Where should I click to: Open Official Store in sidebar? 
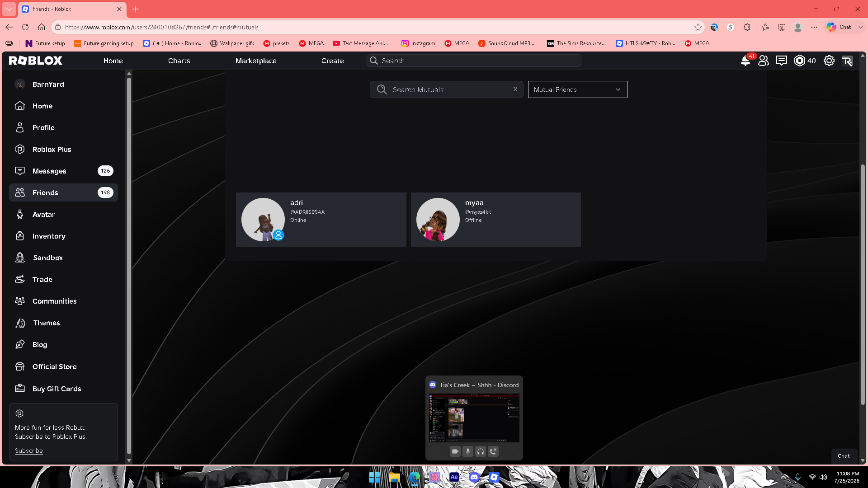click(63, 366)
